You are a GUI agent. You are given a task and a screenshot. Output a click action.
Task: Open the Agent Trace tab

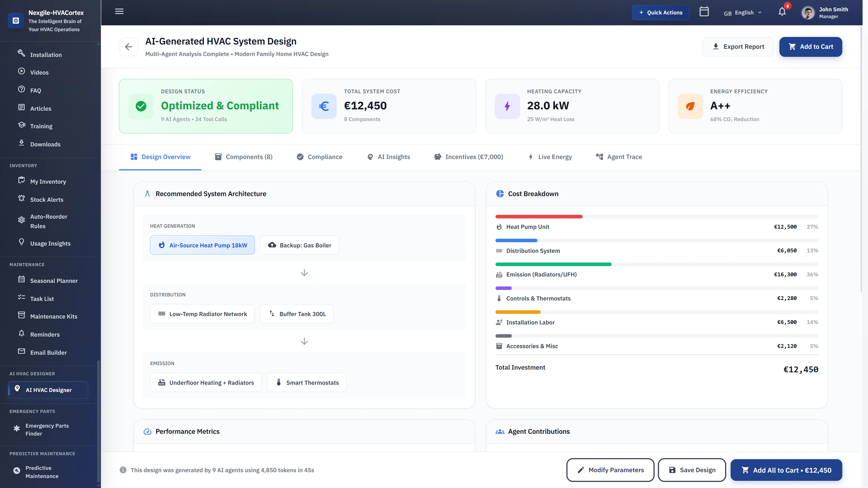[x=619, y=157]
